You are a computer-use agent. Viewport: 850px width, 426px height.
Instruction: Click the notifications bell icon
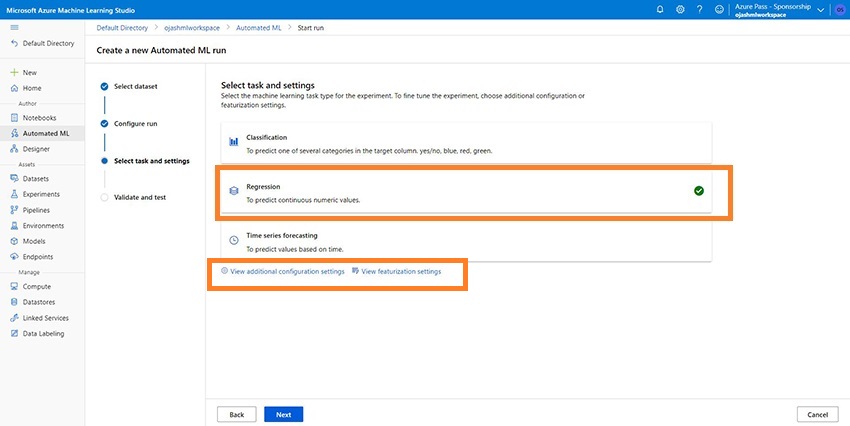(660, 9)
